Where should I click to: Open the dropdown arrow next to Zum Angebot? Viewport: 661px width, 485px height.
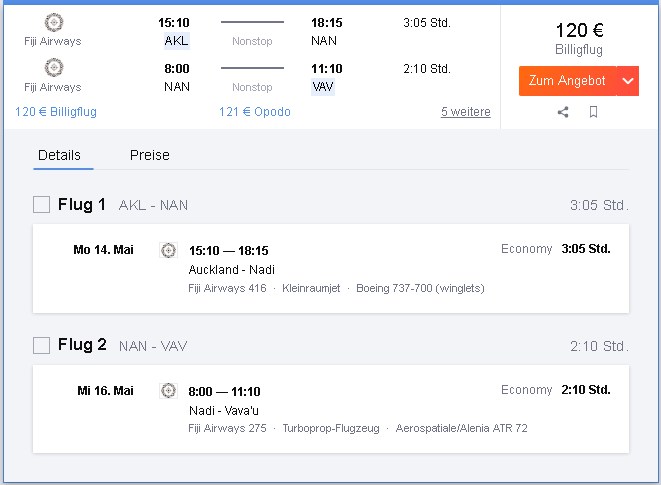coord(628,81)
